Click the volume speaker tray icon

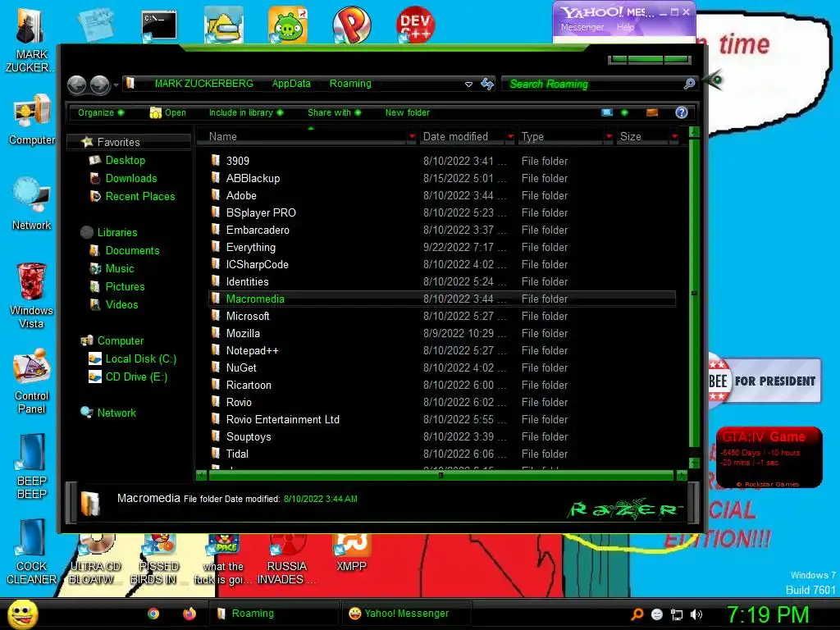click(x=696, y=614)
